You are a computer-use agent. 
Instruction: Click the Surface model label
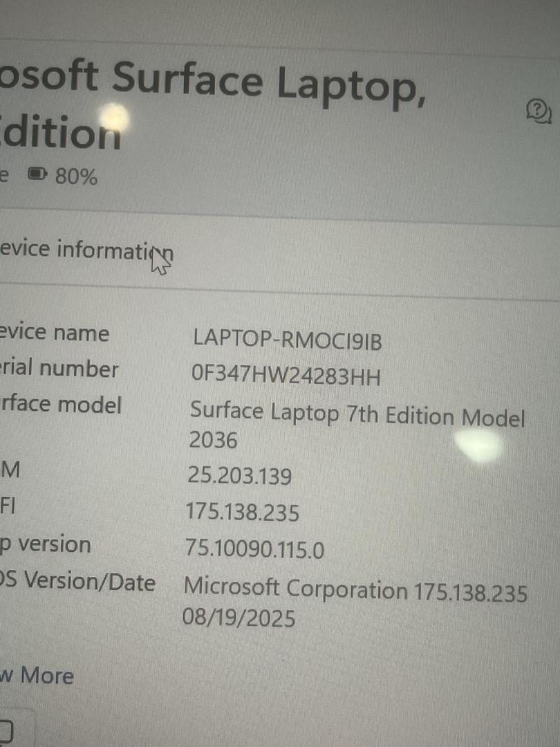point(60,405)
